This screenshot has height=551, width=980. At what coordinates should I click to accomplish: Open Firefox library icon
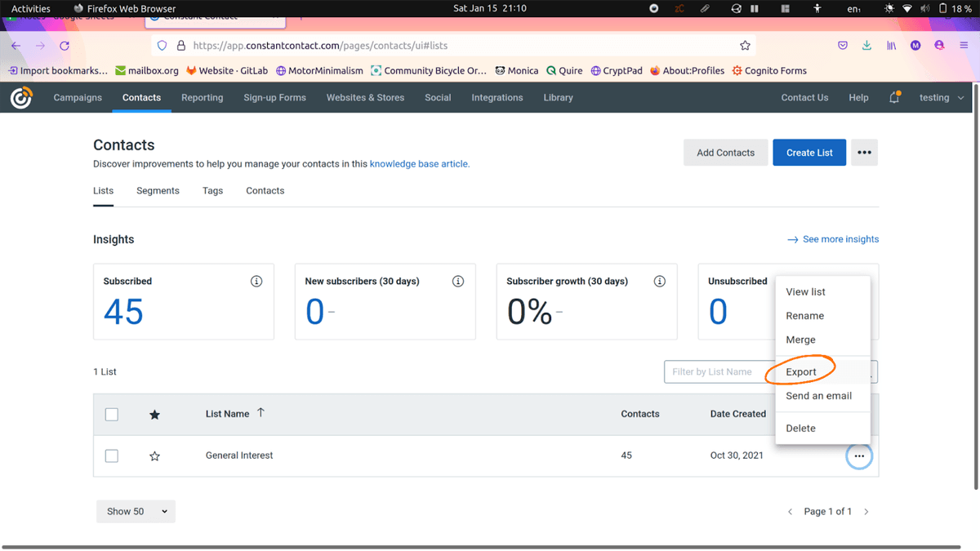pos(891,46)
